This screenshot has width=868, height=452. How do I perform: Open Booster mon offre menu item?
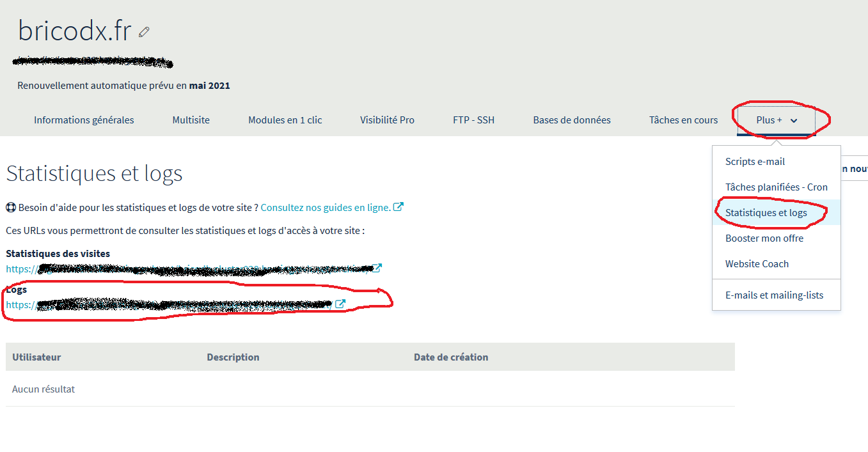tap(764, 238)
